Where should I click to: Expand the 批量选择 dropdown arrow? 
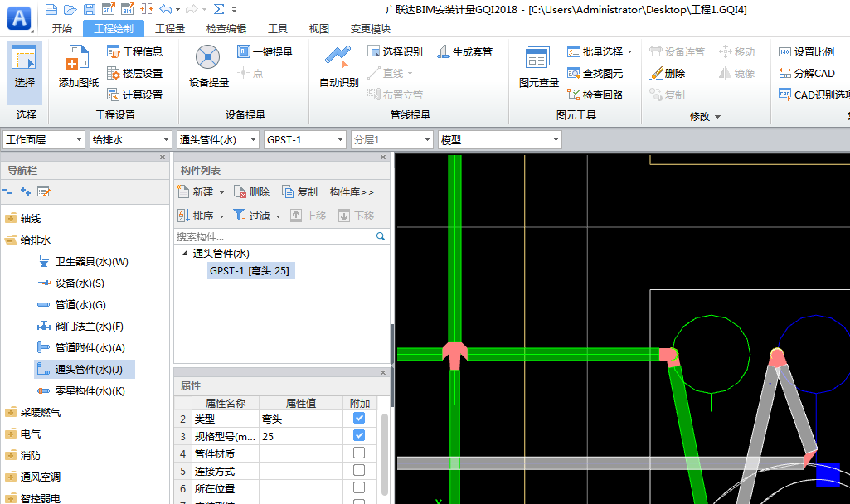630,52
